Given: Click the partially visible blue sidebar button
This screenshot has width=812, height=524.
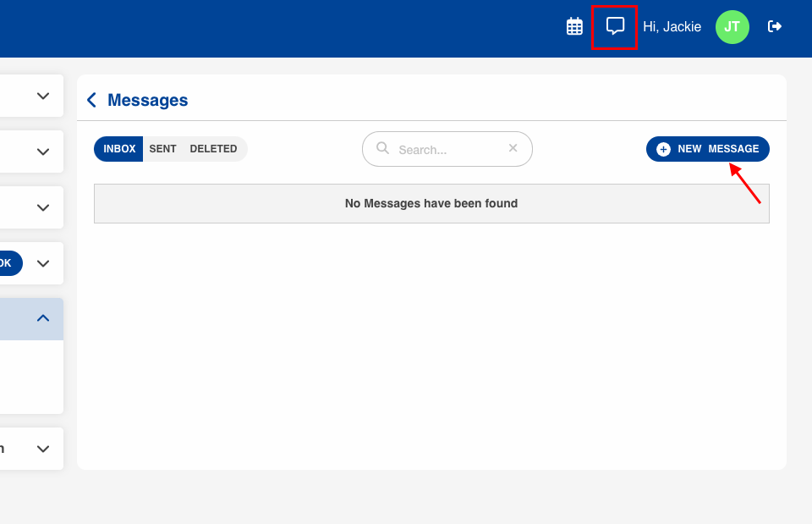Looking at the screenshot, I should [x=8, y=263].
